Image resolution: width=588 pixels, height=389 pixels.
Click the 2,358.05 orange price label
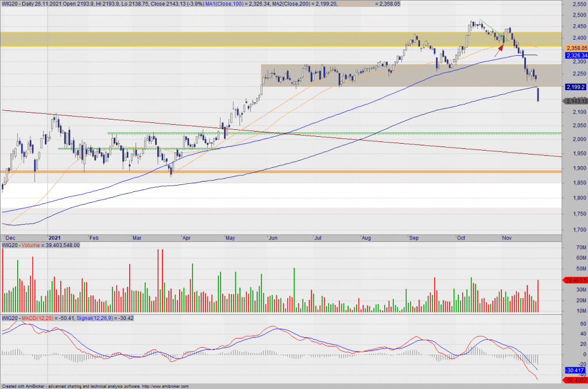575,48
